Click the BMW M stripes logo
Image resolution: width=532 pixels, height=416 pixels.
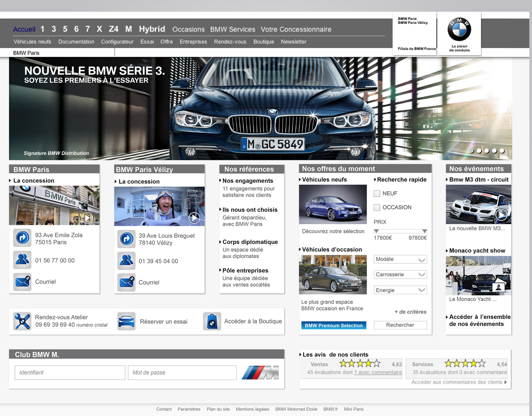[x=260, y=373]
